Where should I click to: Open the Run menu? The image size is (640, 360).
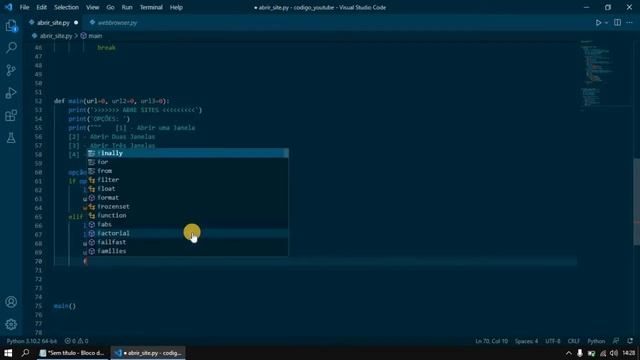coord(127,7)
